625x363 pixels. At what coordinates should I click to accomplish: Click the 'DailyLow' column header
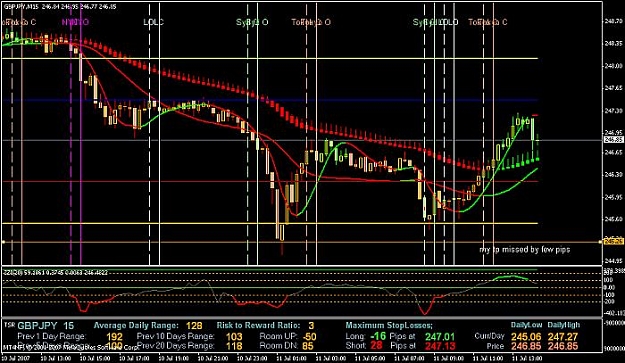click(x=526, y=325)
